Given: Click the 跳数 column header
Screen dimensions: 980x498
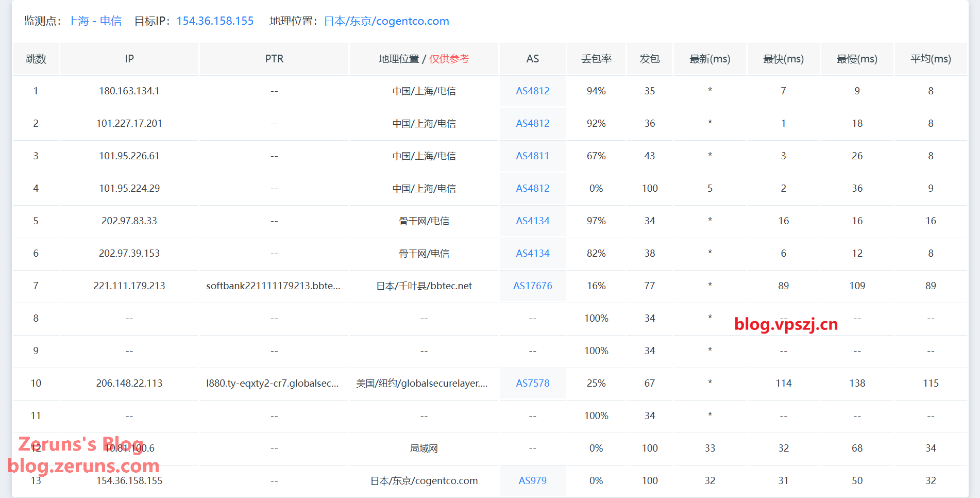Looking at the screenshot, I should [x=36, y=59].
